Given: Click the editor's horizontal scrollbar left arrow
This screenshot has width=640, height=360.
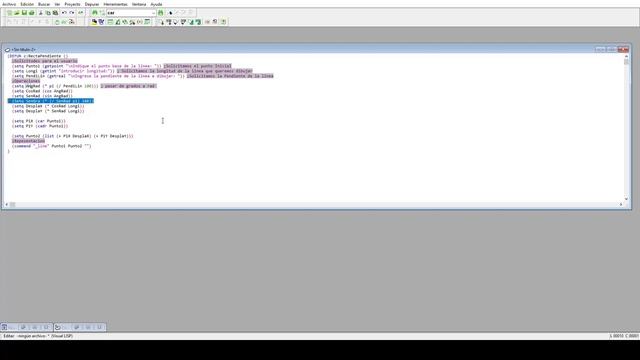Looking at the screenshot, I should pos(7,204).
